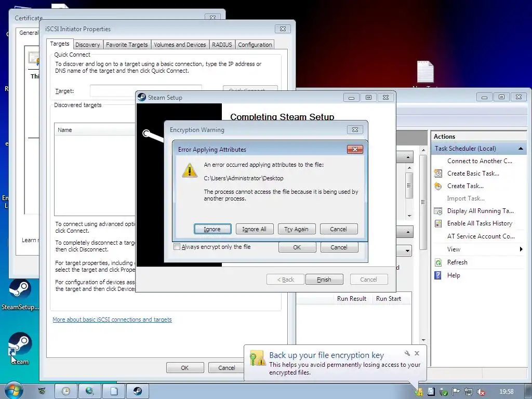Click the safely remove hardware tray icon
The width and height of the screenshot is (532, 399).
(444, 392)
